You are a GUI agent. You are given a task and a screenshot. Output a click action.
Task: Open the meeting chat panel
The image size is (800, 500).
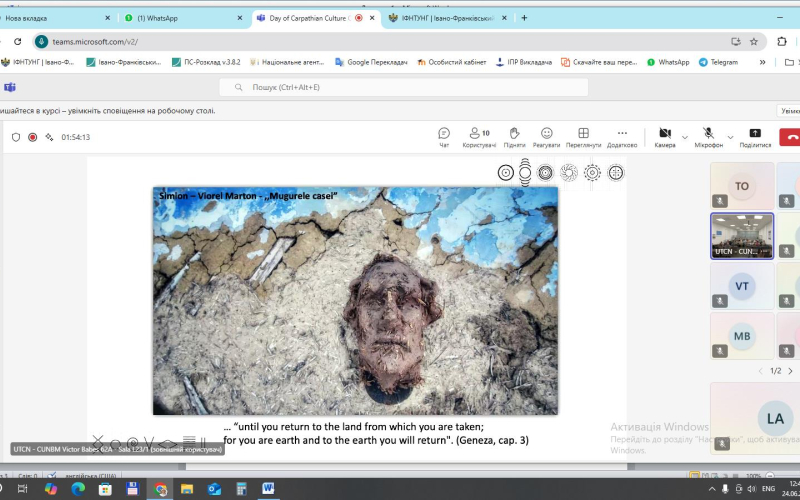(x=444, y=137)
